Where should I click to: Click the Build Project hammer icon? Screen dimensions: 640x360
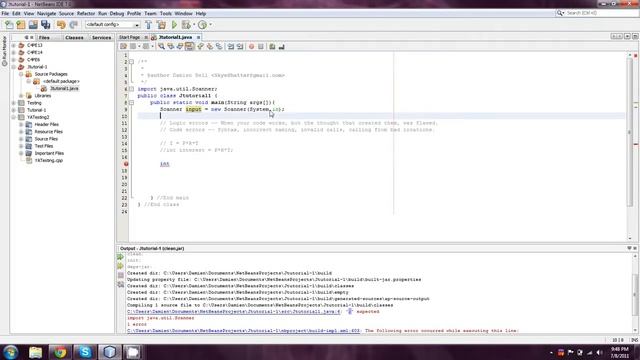click(x=149, y=25)
